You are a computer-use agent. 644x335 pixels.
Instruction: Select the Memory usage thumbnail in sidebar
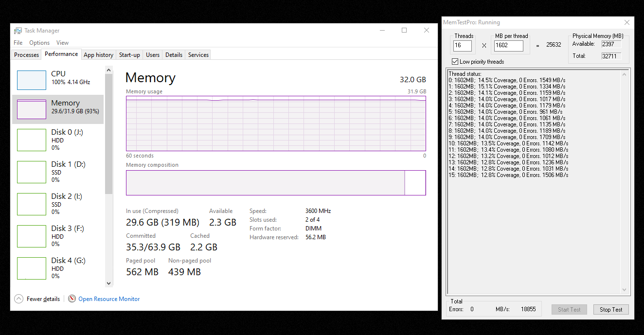32,109
